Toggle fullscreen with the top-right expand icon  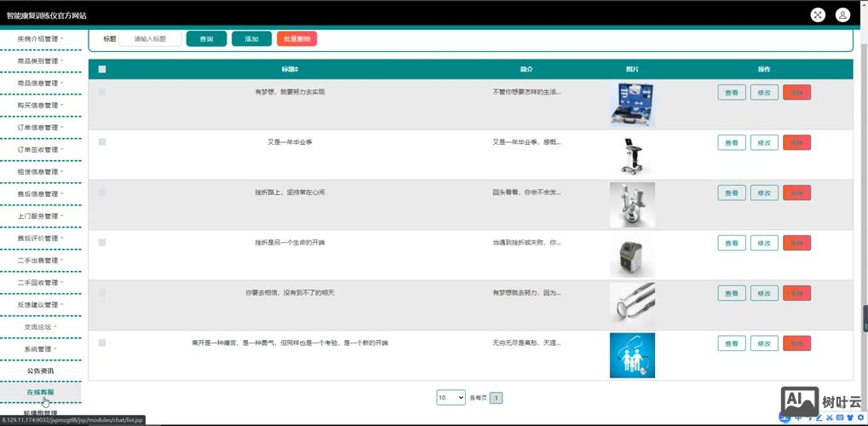818,15
